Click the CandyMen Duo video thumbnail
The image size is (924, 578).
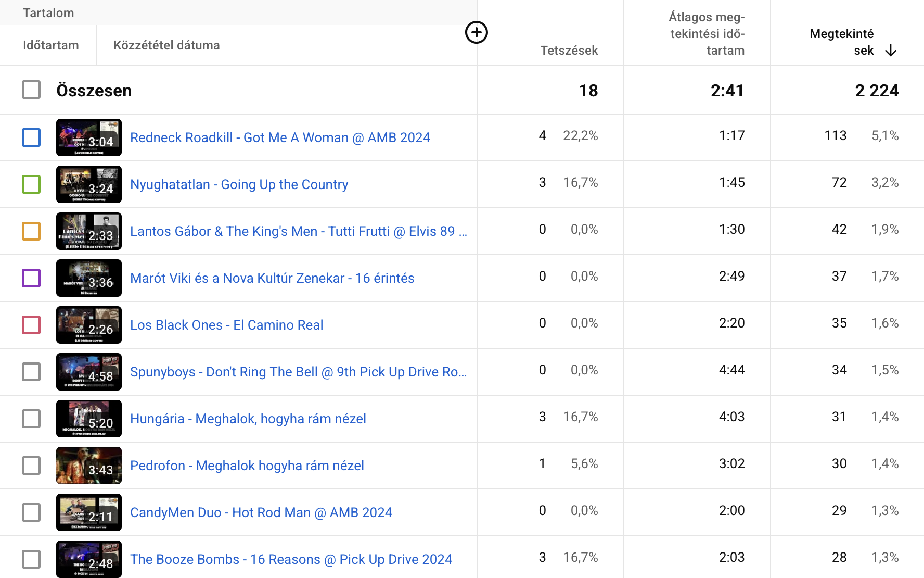[89, 512]
